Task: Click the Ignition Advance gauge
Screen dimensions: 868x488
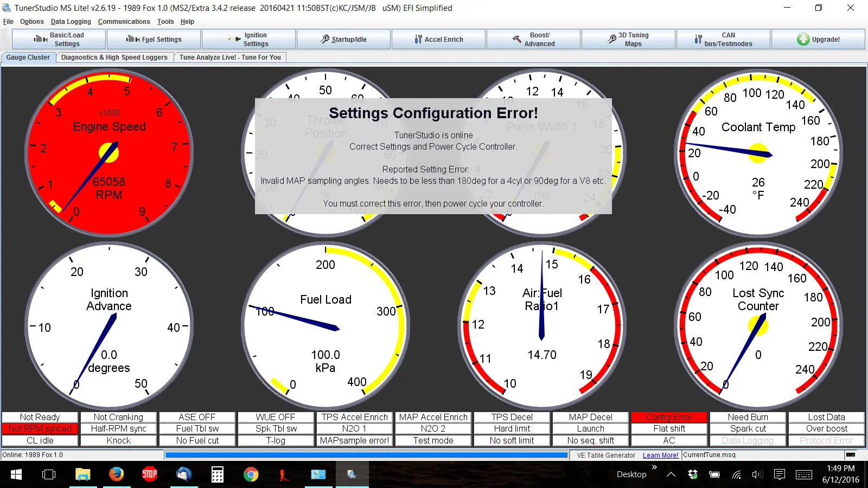Action: point(109,326)
